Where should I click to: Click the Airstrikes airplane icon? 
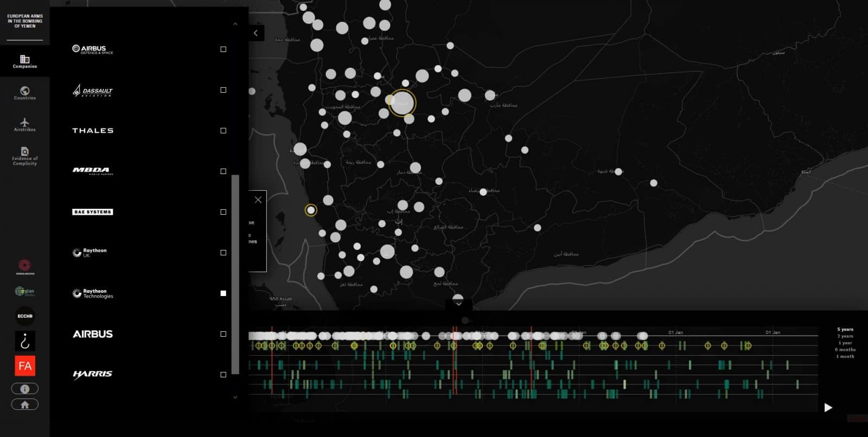25,122
